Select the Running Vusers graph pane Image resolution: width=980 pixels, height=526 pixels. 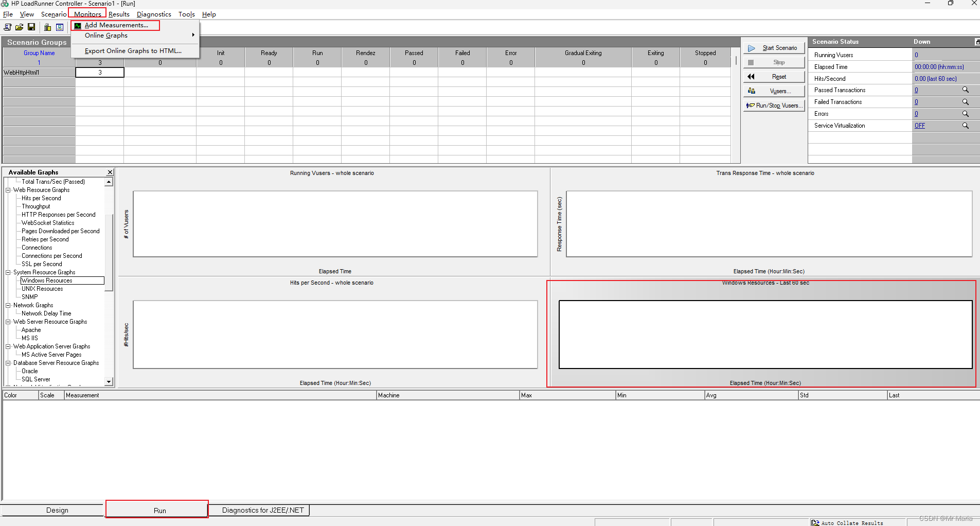tap(334, 222)
